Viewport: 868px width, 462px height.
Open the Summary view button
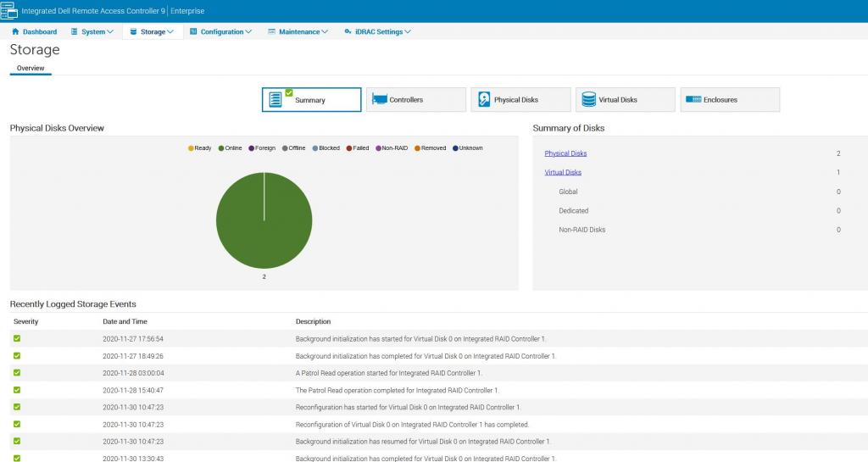(311, 99)
